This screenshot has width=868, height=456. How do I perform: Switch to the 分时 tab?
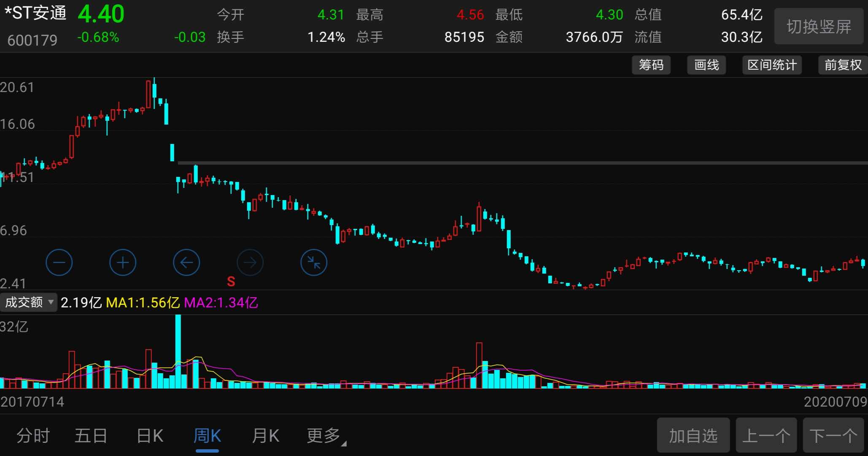(33, 436)
